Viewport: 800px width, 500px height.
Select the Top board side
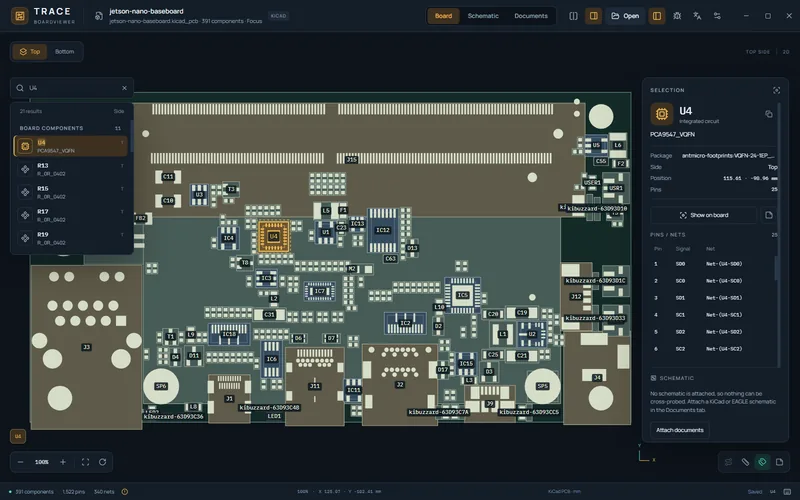click(x=30, y=52)
